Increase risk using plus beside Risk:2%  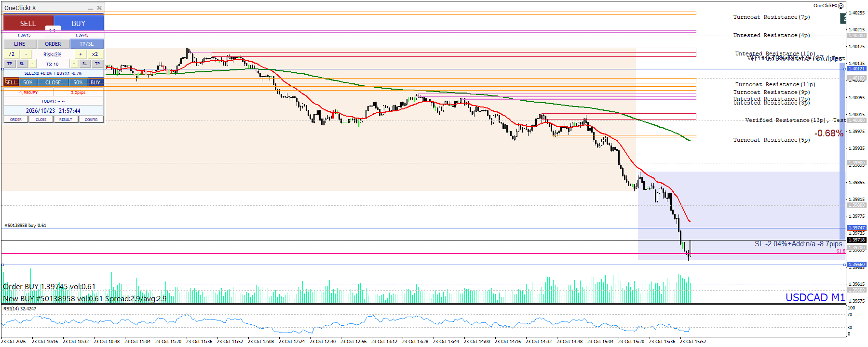point(81,54)
